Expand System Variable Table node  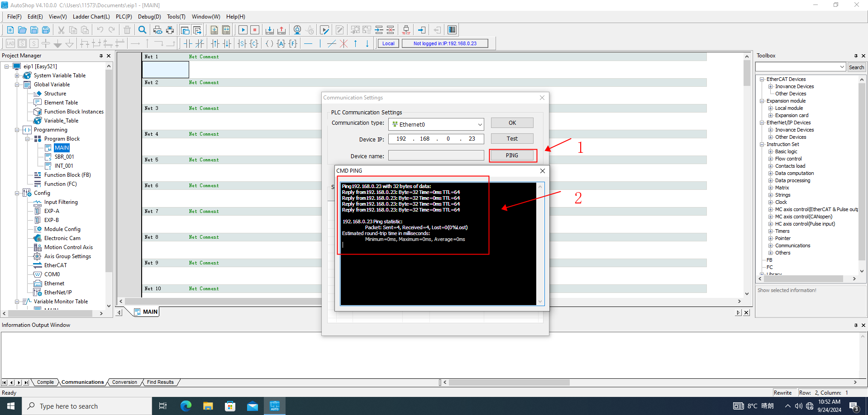(x=17, y=75)
